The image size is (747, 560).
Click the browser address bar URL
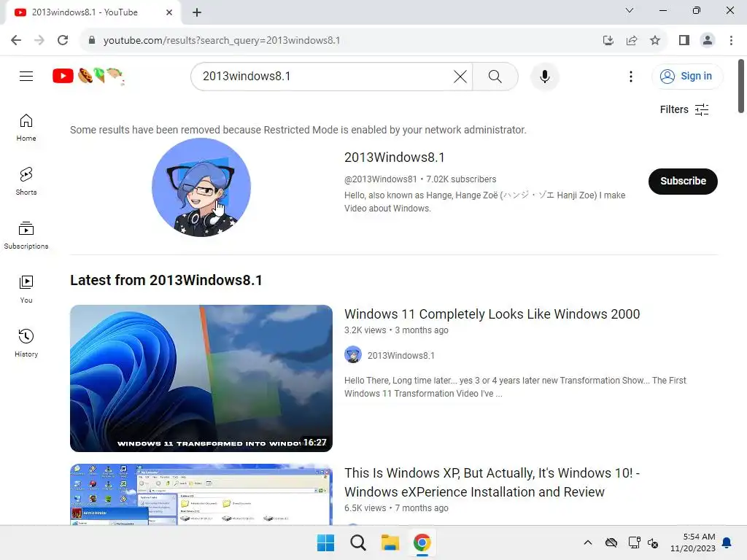(222, 40)
